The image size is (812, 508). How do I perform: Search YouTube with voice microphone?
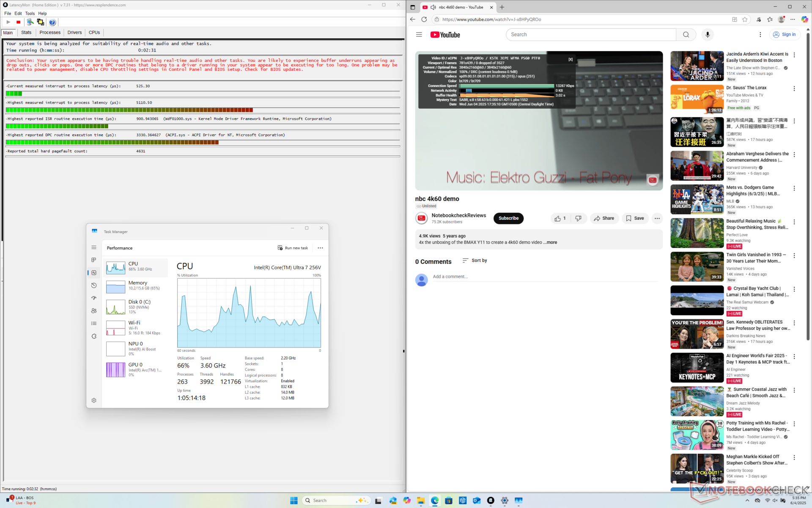[x=708, y=35]
